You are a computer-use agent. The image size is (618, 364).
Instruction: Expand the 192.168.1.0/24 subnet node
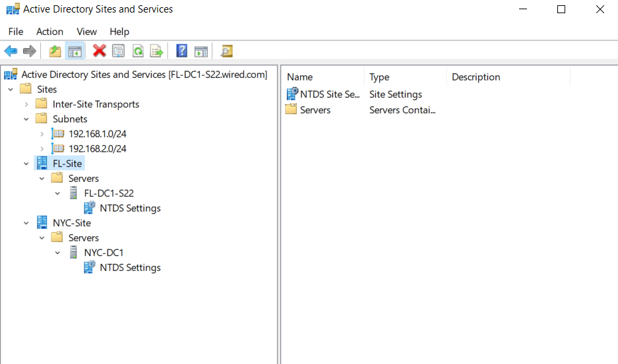tap(42, 134)
